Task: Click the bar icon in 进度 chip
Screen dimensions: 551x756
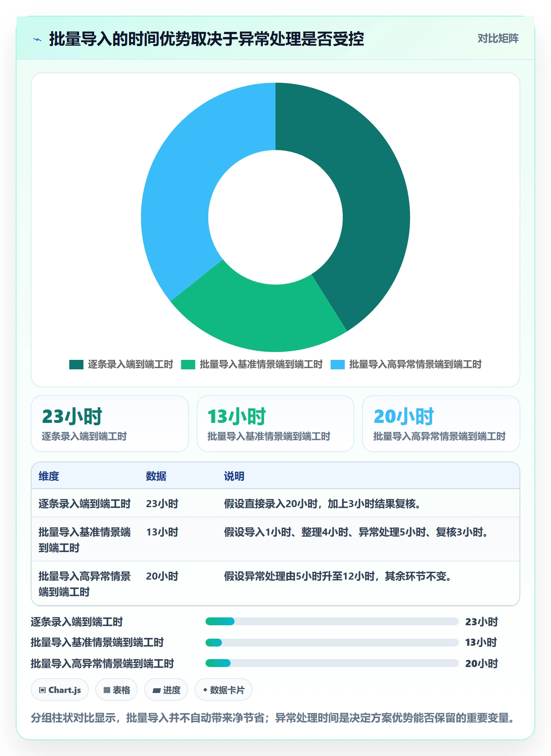Action: tap(156, 690)
